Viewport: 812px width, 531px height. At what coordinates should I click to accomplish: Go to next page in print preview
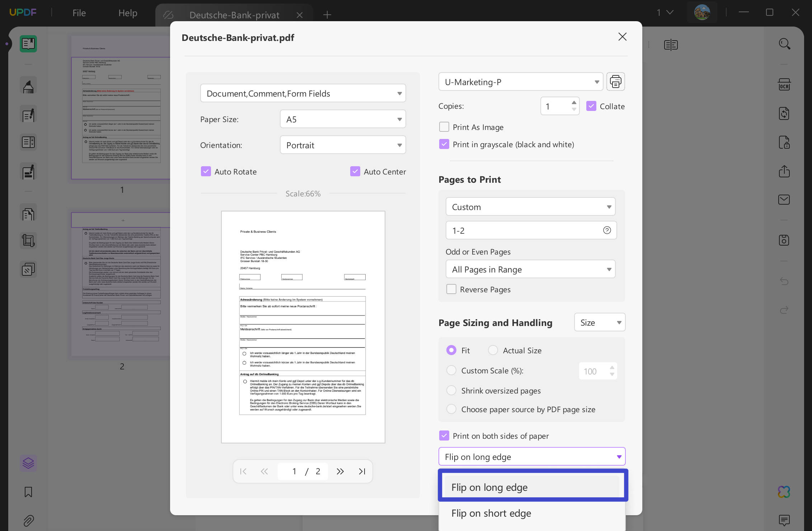click(340, 471)
